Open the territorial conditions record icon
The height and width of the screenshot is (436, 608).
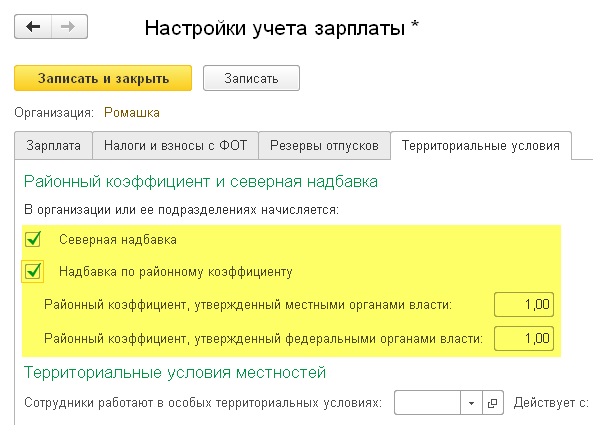[493, 403]
